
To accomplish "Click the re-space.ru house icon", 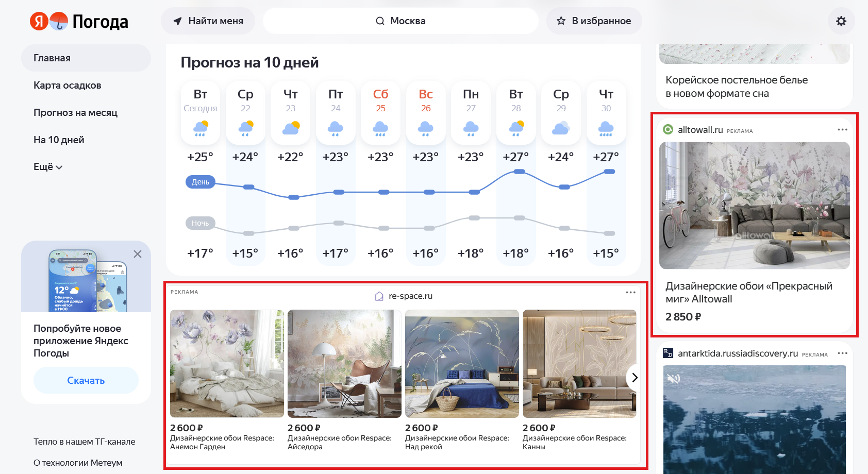I will click(379, 296).
